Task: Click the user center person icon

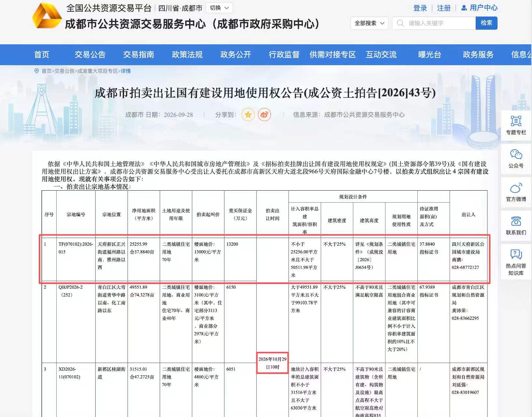Action: 464,8
